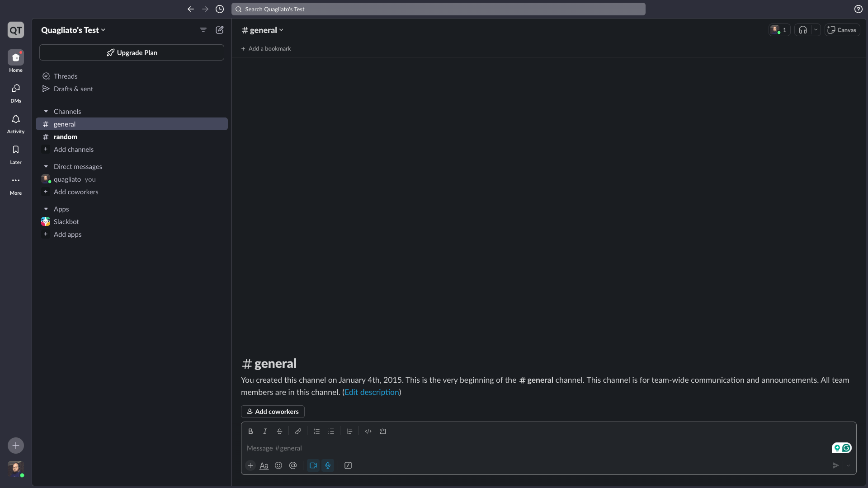This screenshot has height=488, width=868.
Task: Collapse the Channels section
Action: [46, 112]
